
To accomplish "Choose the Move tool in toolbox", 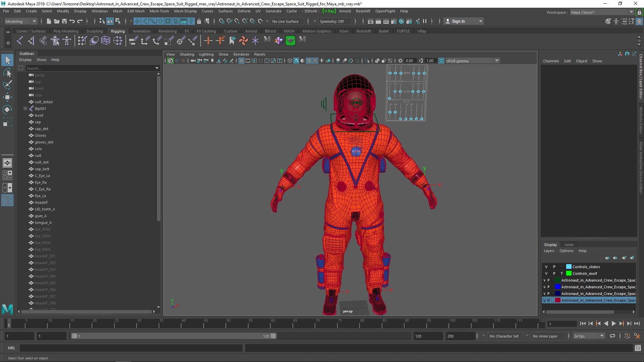I will [7, 97].
